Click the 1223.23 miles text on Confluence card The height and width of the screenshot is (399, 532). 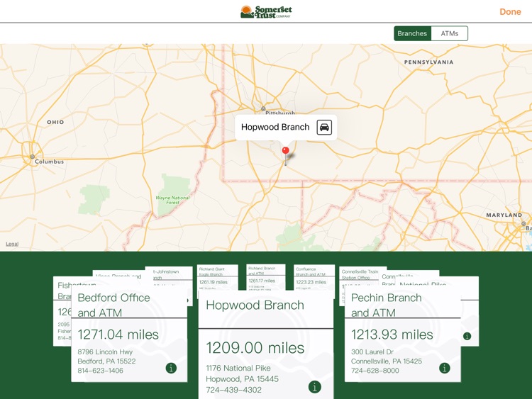tap(311, 282)
